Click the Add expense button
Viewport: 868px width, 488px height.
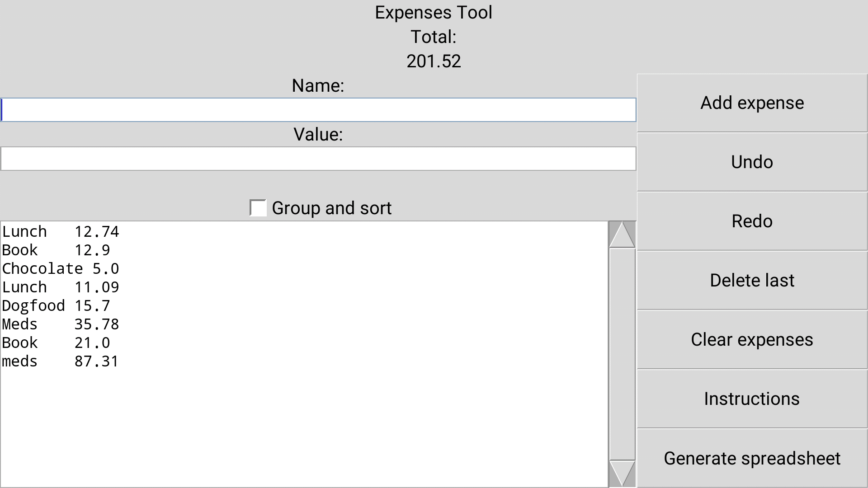click(752, 103)
